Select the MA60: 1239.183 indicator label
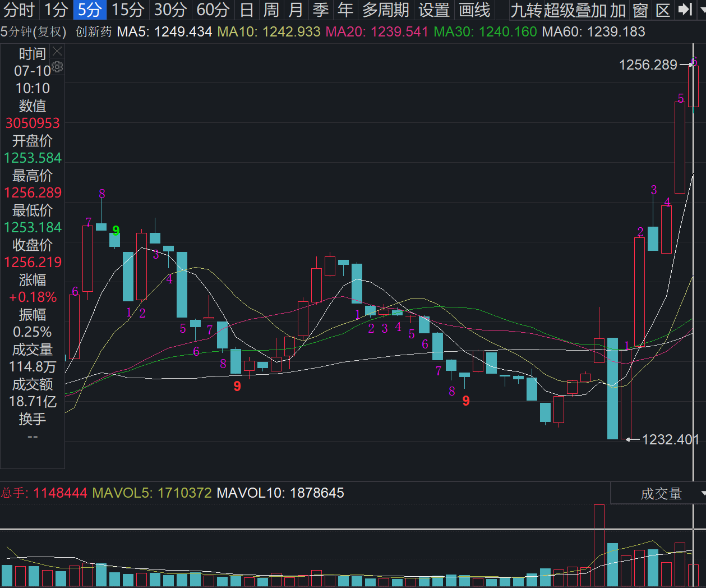Screen dimensions: 706x588 (x=594, y=32)
